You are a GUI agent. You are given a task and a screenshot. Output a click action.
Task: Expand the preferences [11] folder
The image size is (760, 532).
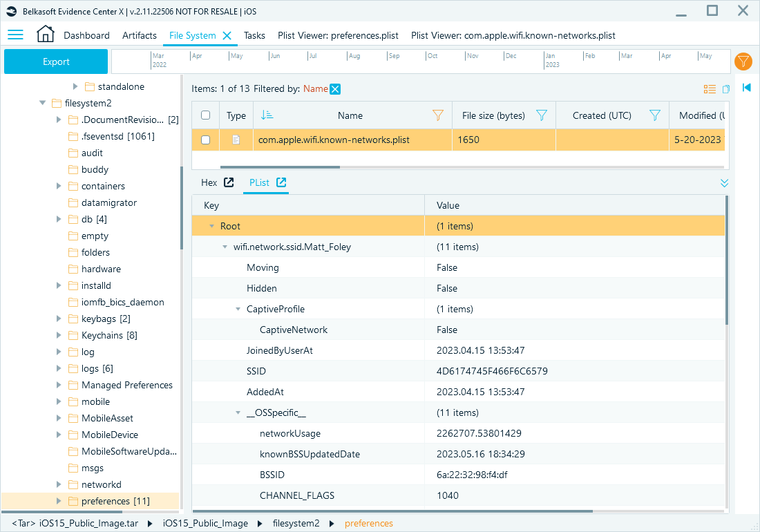click(59, 501)
